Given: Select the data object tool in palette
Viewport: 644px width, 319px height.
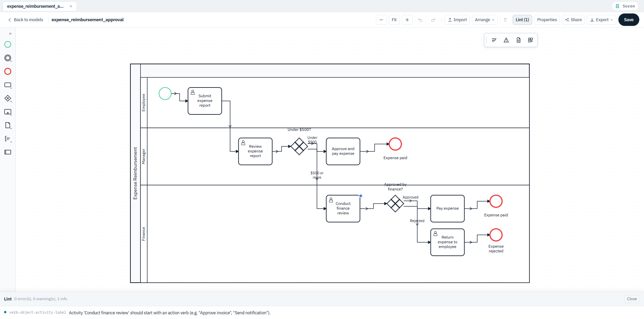Looking at the screenshot, I should coord(8,125).
